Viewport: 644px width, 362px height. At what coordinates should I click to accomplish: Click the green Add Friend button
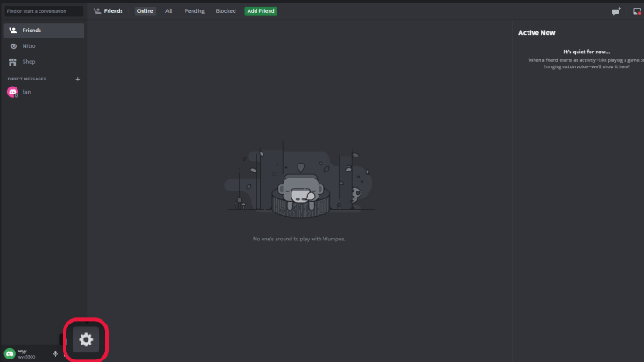click(261, 11)
